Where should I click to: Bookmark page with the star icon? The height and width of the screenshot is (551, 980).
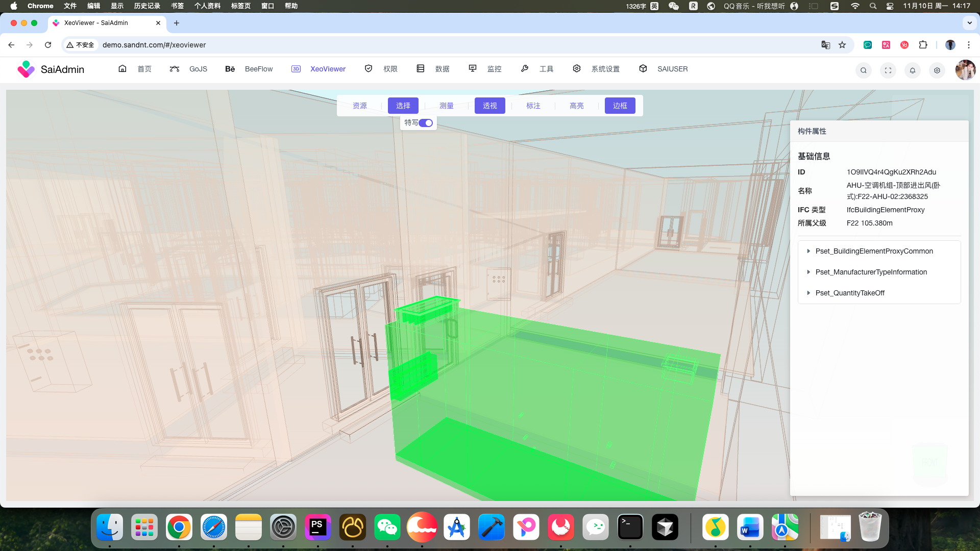842,45
